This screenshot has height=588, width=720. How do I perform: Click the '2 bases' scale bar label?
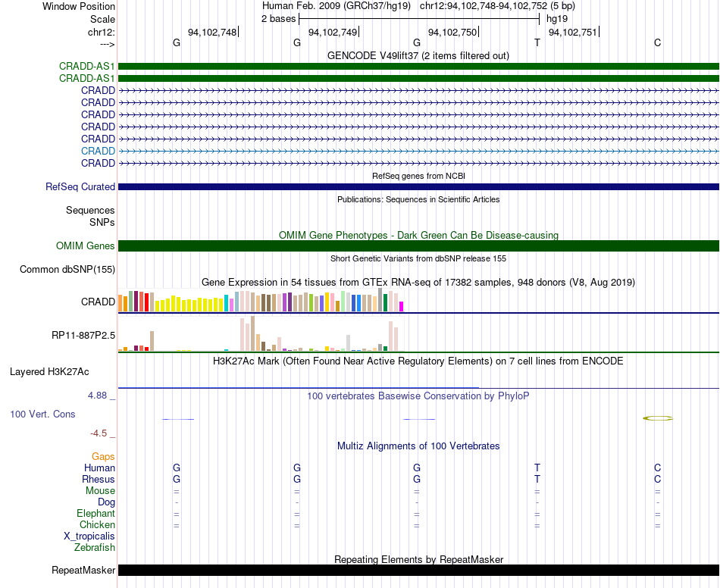tap(278, 19)
